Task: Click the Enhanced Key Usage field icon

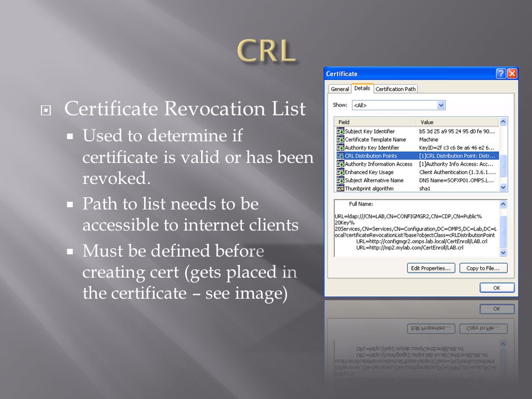Action: (340, 172)
